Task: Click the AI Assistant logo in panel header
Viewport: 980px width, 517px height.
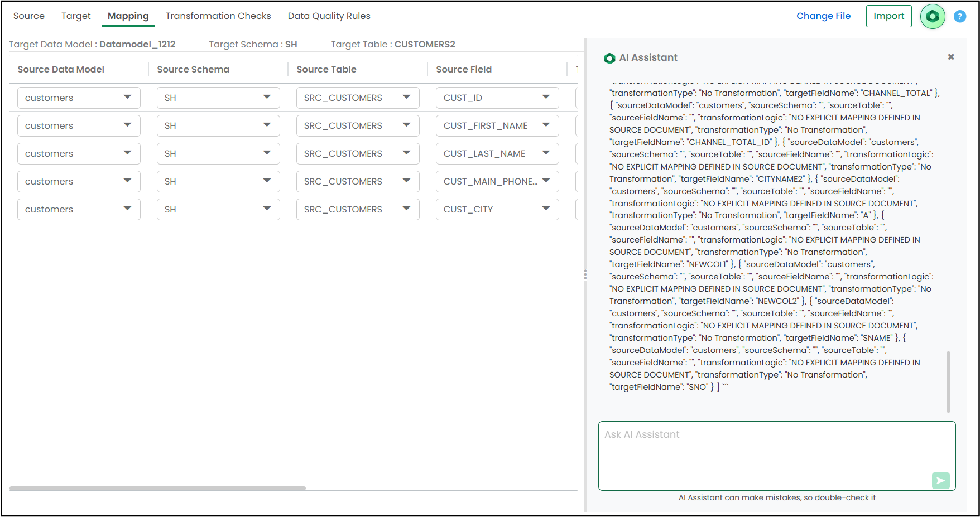Action: [x=609, y=58]
